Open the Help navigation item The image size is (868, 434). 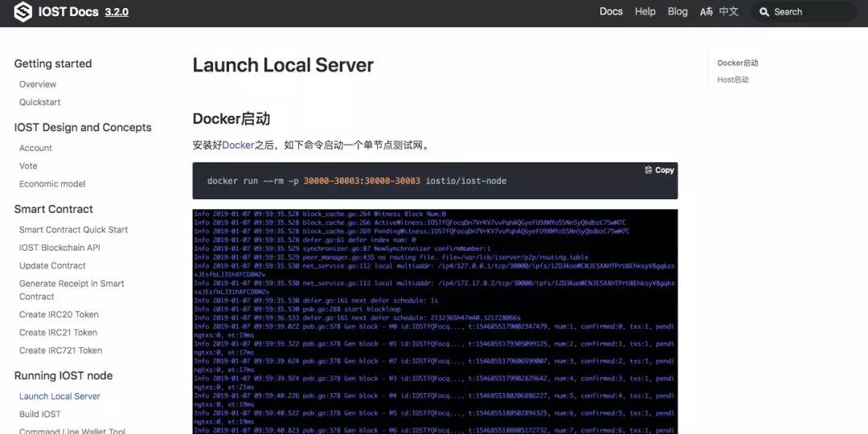click(x=645, y=11)
